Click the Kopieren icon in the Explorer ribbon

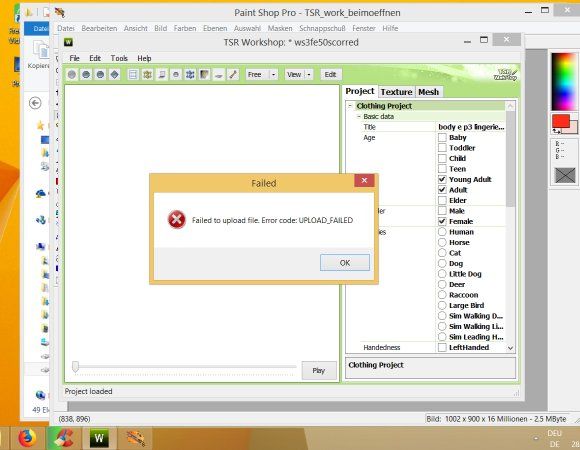pos(41,51)
